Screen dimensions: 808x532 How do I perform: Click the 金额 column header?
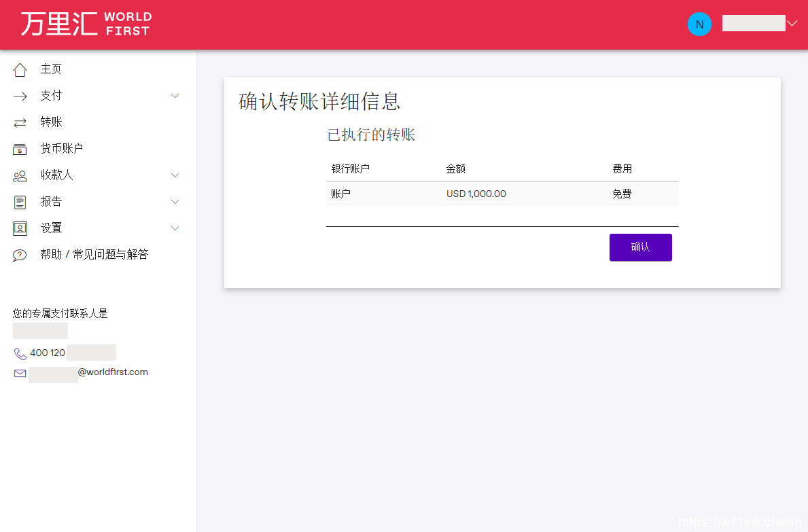click(x=456, y=169)
